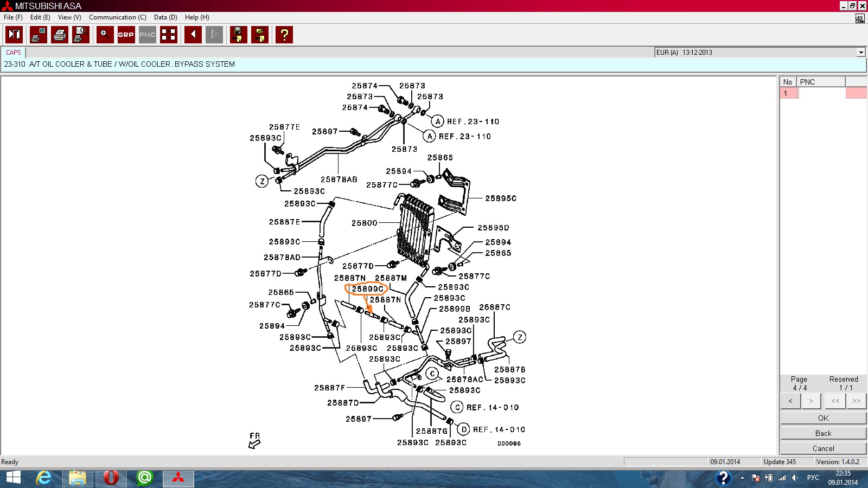
Task: Click the network signal tray icon
Action: (x=782, y=478)
